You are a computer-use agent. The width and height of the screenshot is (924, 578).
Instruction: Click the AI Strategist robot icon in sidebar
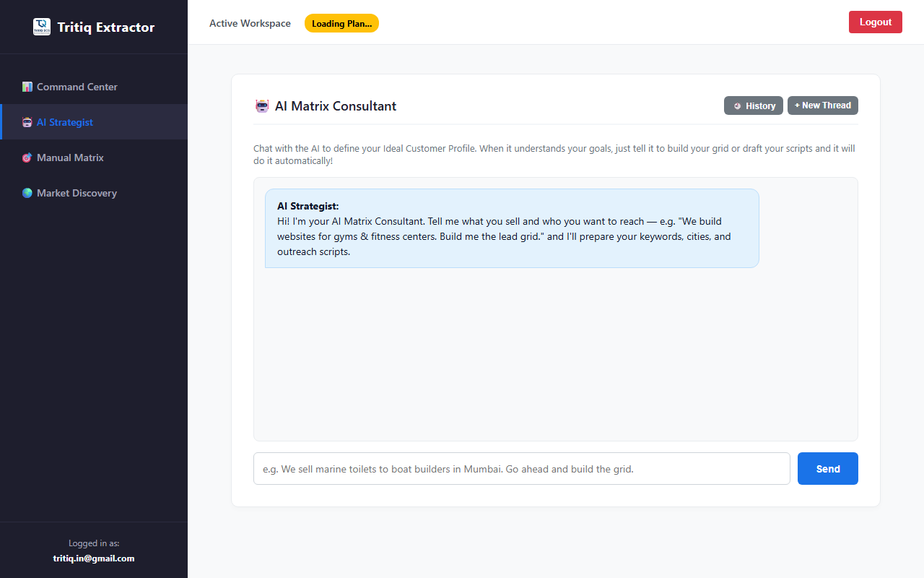pos(27,122)
